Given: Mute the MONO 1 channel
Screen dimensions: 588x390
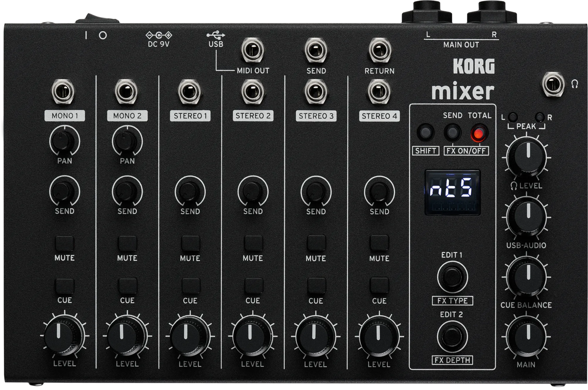Looking at the screenshot, I should (x=64, y=243).
